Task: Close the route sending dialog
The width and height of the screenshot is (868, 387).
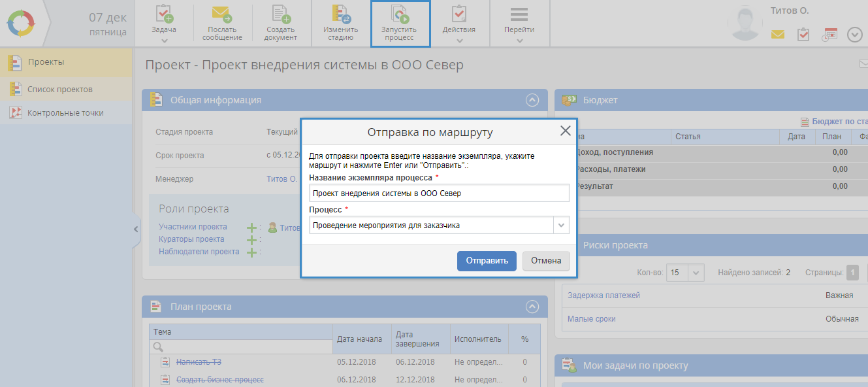Action: [x=566, y=131]
